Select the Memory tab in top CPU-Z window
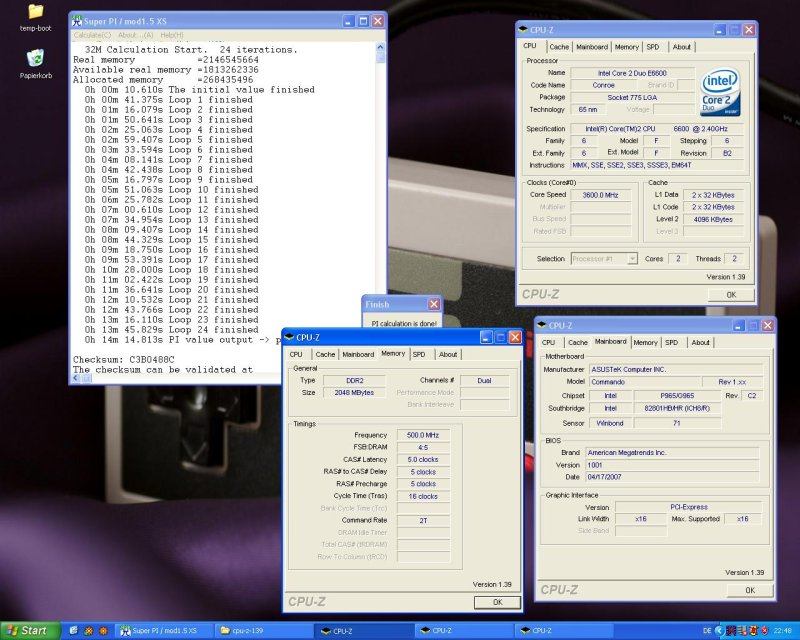 click(x=627, y=47)
